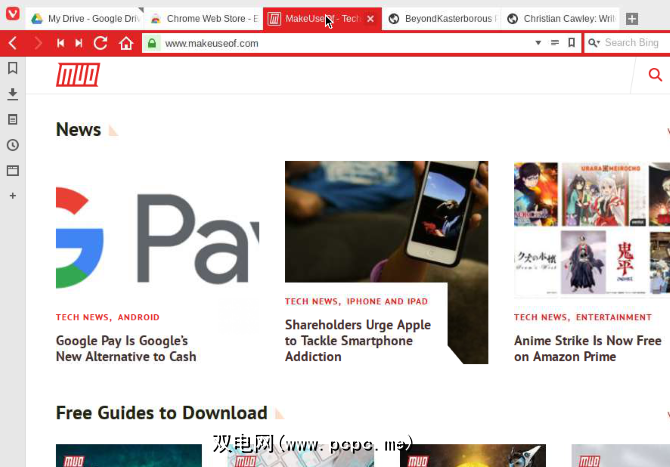Go forward using the Forward arrow
The image size is (670, 467).
click(x=38, y=43)
